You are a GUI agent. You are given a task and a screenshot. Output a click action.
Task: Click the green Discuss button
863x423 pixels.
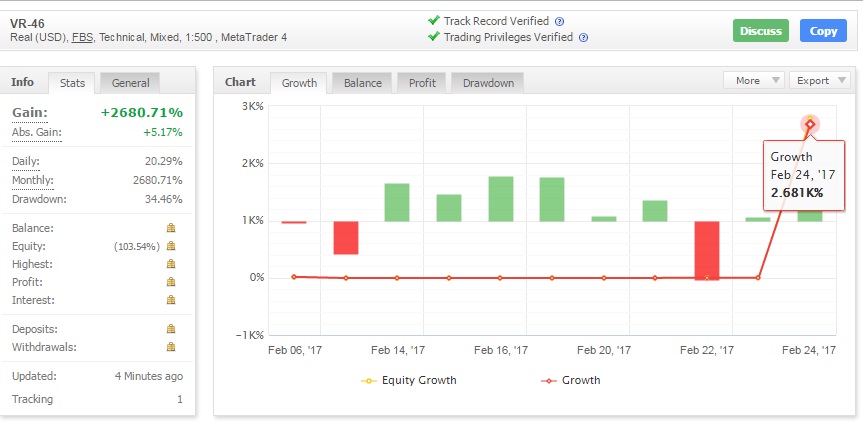pos(761,31)
